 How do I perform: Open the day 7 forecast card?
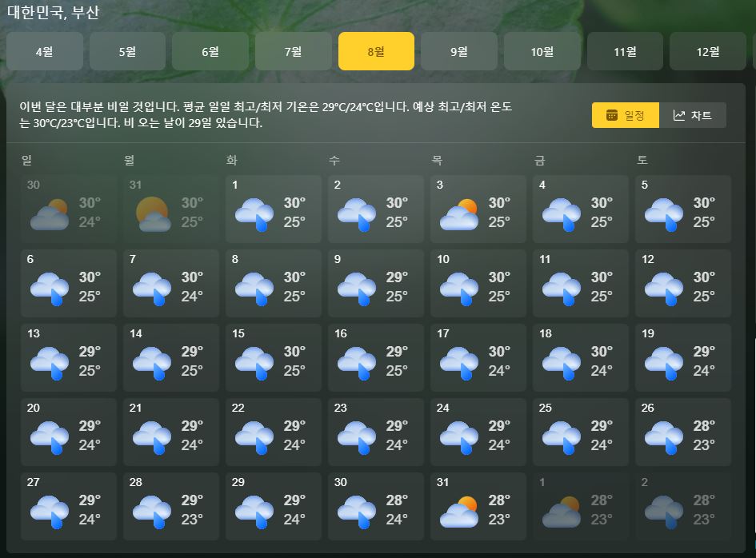coord(171,283)
